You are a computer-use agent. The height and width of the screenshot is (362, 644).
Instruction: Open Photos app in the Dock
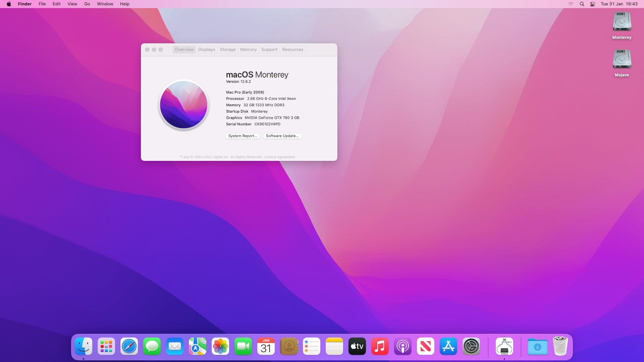click(x=220, y=346)
